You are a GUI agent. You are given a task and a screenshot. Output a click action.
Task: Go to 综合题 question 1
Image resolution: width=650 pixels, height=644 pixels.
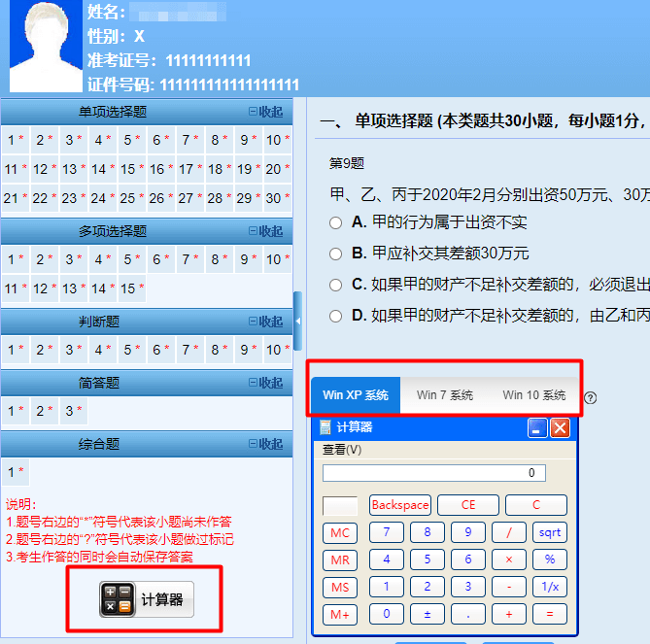tap(16, 472)
